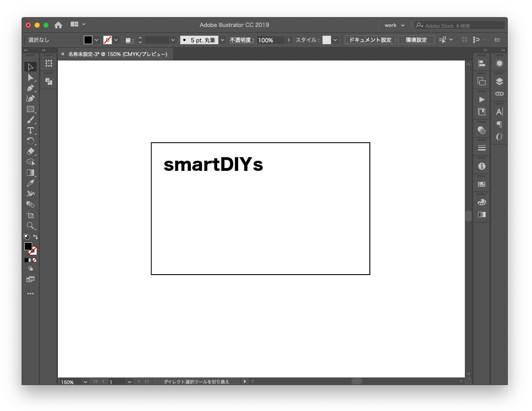The height and width of the screenshot is (411, 532).
Task: Open the 5 pt. 丸筆 brush dropdown
Action: 223,40
